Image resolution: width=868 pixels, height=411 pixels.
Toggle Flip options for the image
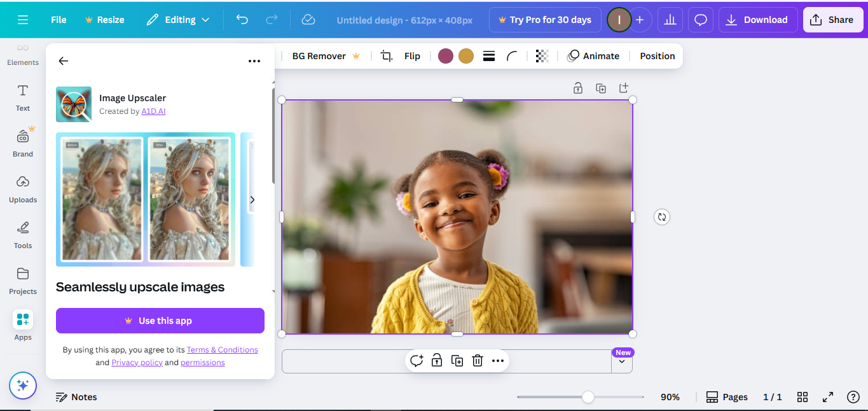pyautogui.click(x=412, y=56)
